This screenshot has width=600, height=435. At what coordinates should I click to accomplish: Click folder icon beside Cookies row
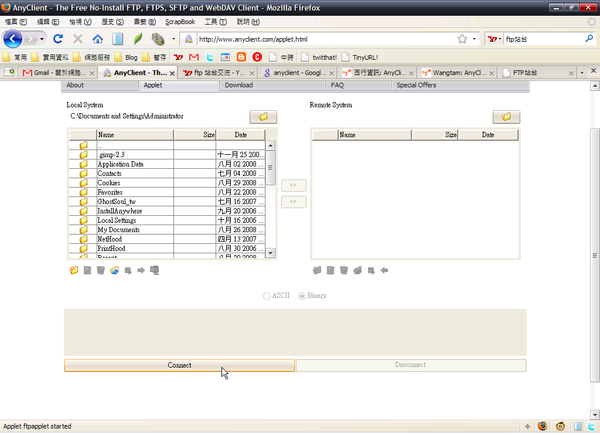click(x=83, y=183)
